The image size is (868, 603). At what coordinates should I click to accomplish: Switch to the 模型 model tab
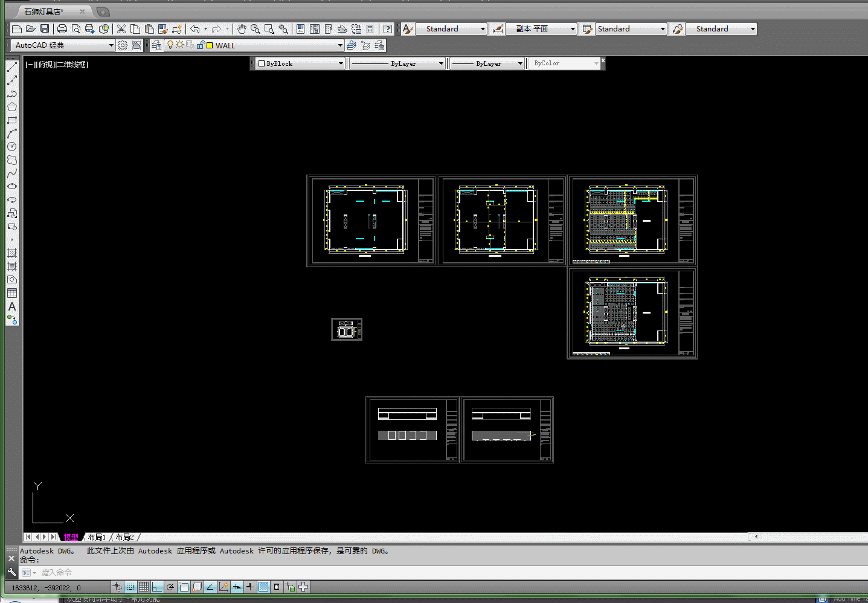coord(71,537)
